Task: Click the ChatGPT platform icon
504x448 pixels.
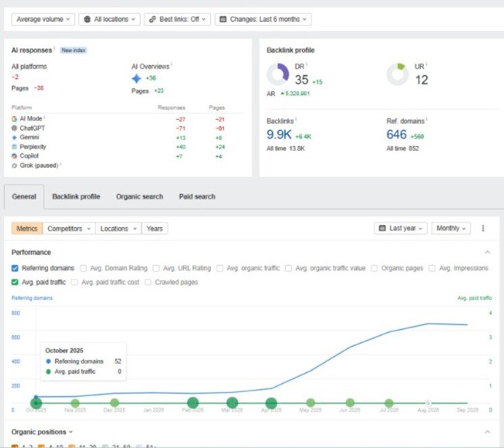Action: [14, 128]
